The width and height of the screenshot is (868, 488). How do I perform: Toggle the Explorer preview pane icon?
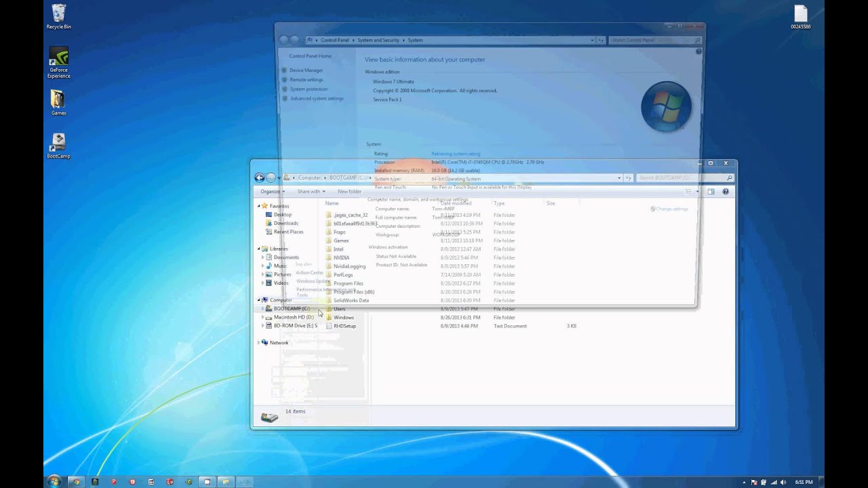click(711, 192)
